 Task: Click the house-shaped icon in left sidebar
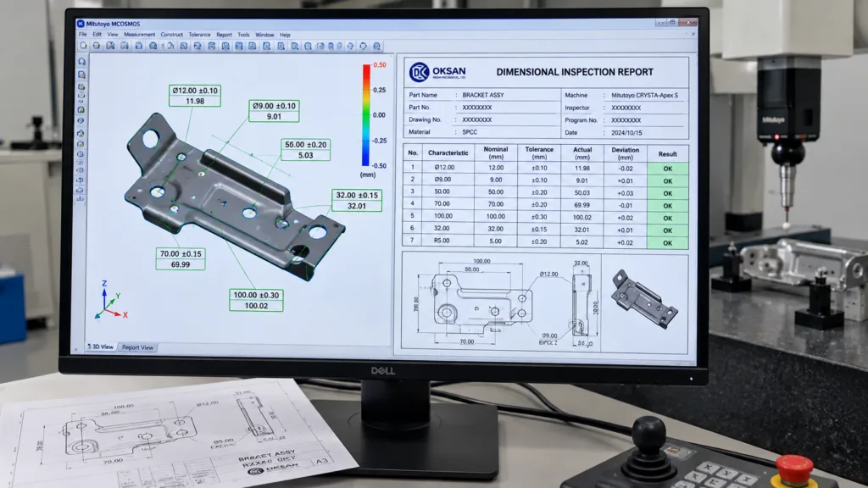(x=81, y=133)
